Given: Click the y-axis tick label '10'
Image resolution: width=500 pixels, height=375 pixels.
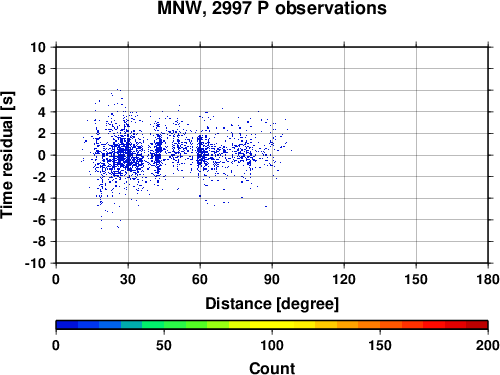Looking at the screenshot, I should (38, 47).
